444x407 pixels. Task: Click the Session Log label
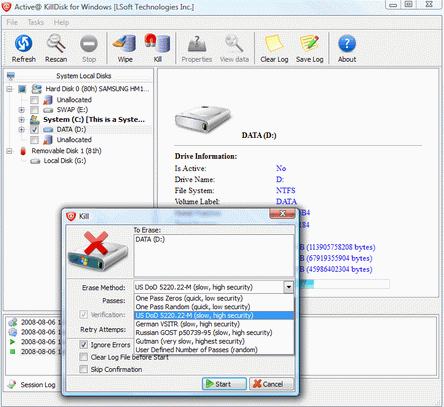[x=38, y=385]
